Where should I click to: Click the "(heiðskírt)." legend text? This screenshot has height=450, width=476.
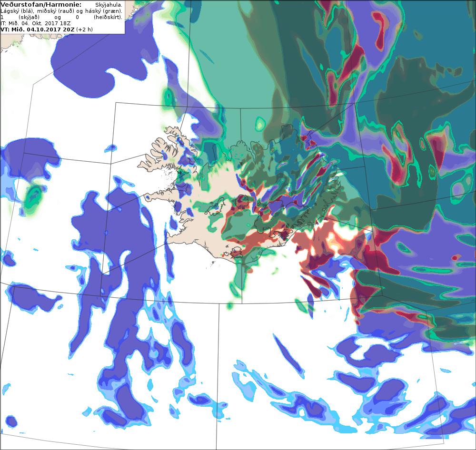click(x=108, y=17)
